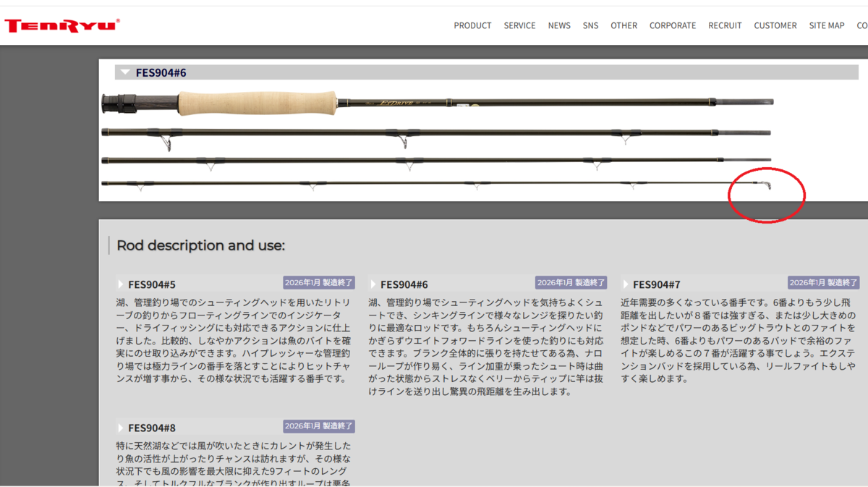Select the FES904#5 description heading text
The image size is (868, 487).
click(x=152, y=284)
